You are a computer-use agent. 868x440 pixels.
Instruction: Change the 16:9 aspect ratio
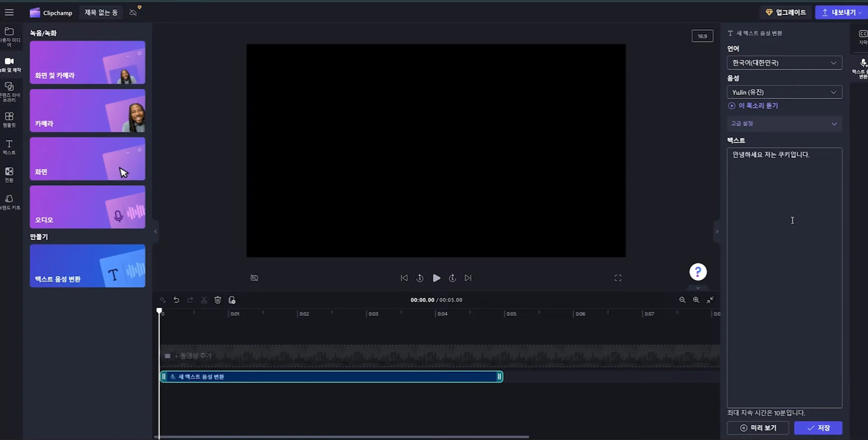(703, 36)
